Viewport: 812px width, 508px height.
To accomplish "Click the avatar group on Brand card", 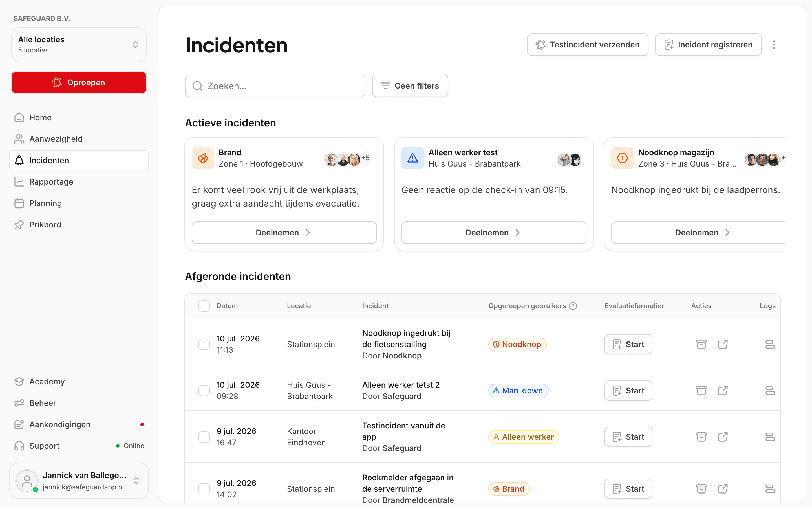I will click(x=348, y=159).
